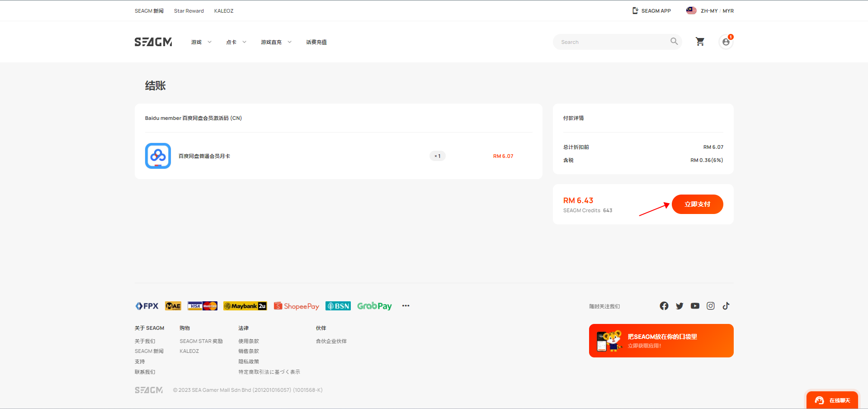
Task: Open KALEOZ in top bar
Action: tap(224, 11)
